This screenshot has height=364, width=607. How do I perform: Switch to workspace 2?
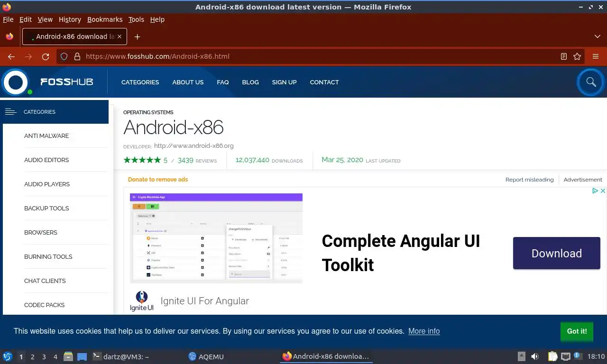point(32,357)
